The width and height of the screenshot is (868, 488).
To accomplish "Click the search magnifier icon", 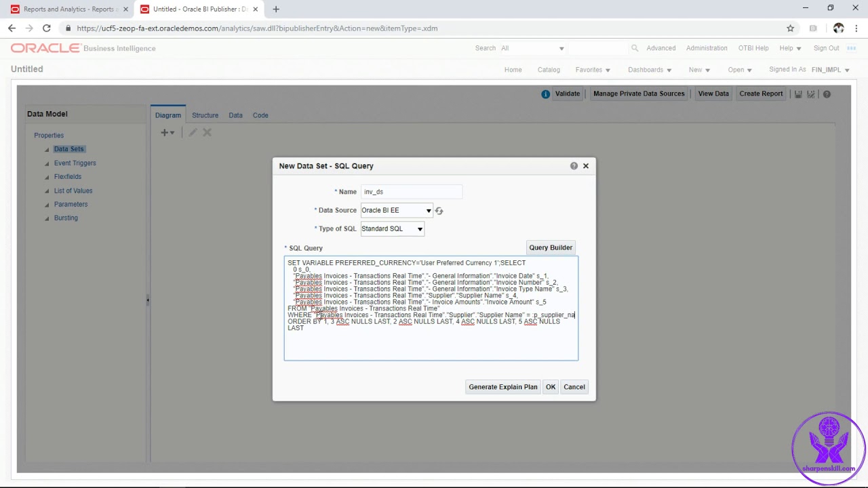I will coord(635,48).
